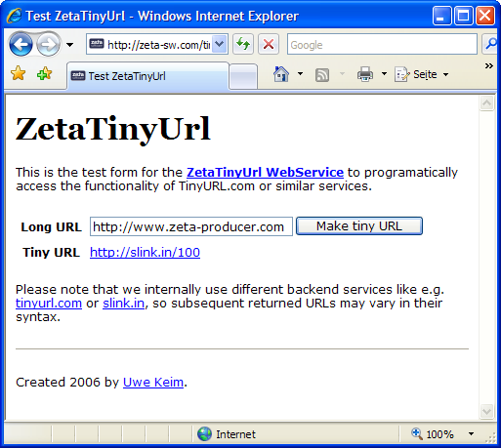
Task: Click the Add to Favorites icon
Action: tap(45, 73)
